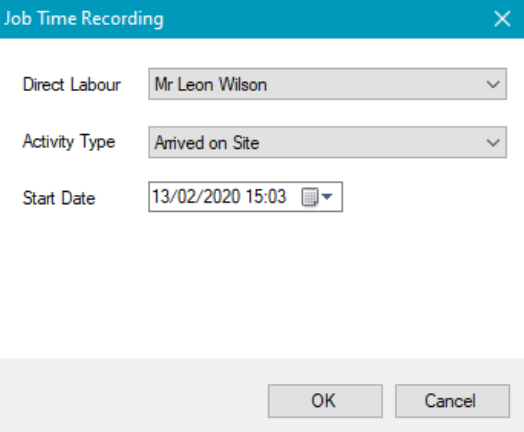Select the Arrived on Site combo box
This screenshot has width=524, height=432.
[x=328, y=142]
